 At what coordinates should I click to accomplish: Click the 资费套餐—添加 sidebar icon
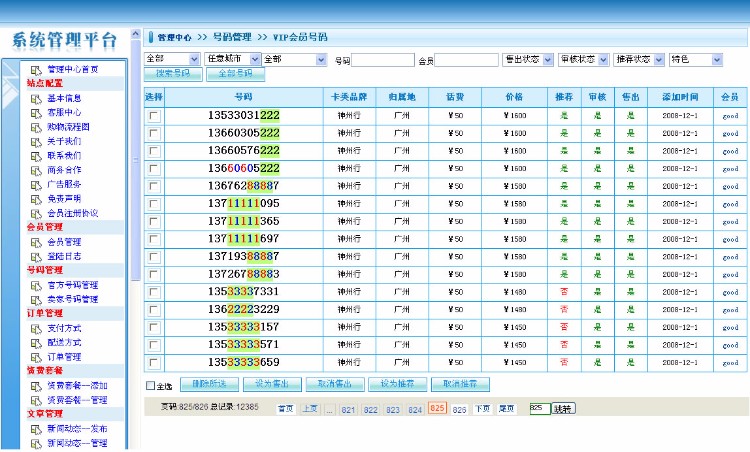coord(36,386)
